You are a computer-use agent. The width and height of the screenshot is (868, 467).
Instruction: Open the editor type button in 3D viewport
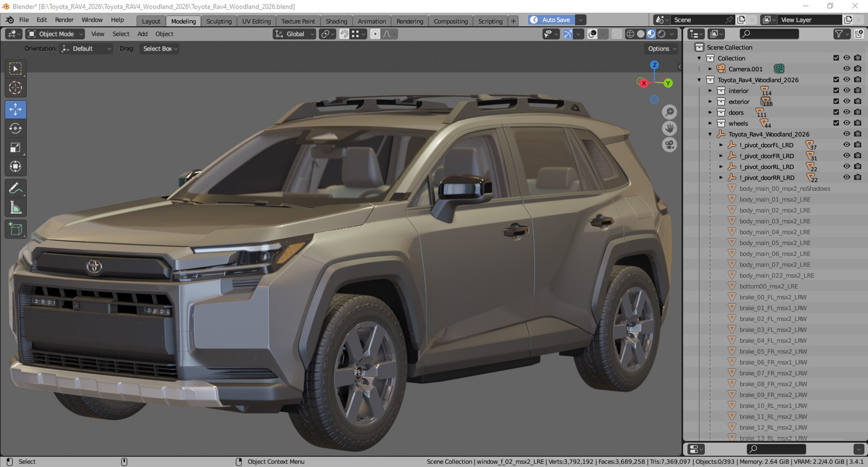[x=13, y=34]
